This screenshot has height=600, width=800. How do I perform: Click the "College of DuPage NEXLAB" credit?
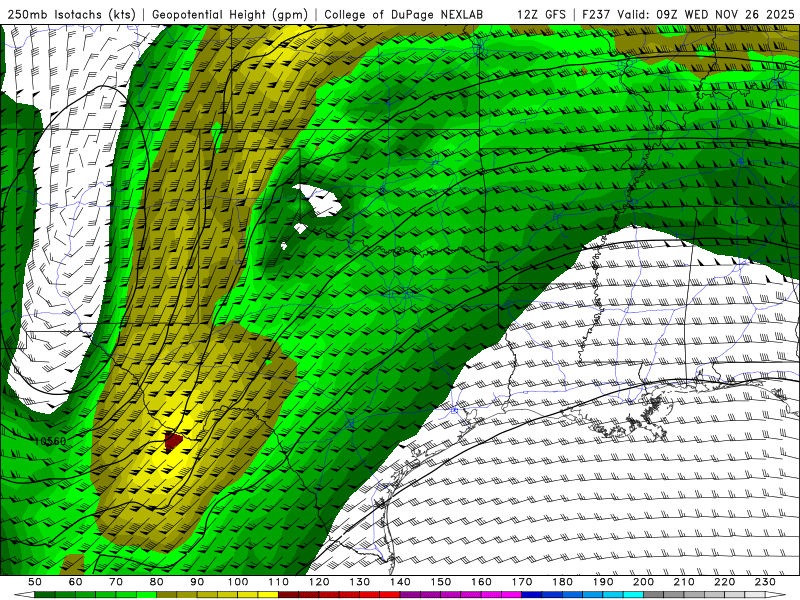[x=404, y=14]
